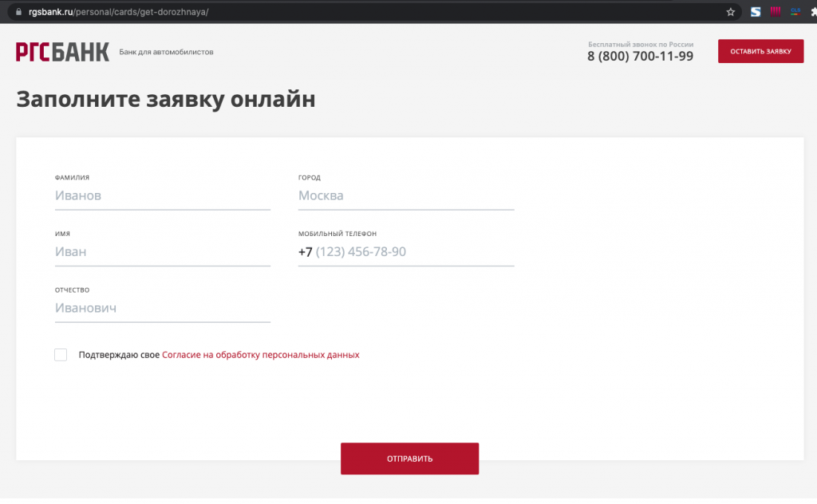Click the ФАМИЛИЯ field label

tap(72, 178)
